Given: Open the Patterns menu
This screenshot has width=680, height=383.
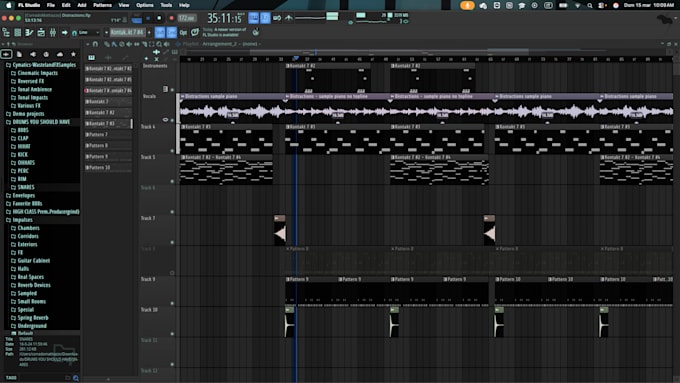Looking at the screenshot, I should click(102, 5).
